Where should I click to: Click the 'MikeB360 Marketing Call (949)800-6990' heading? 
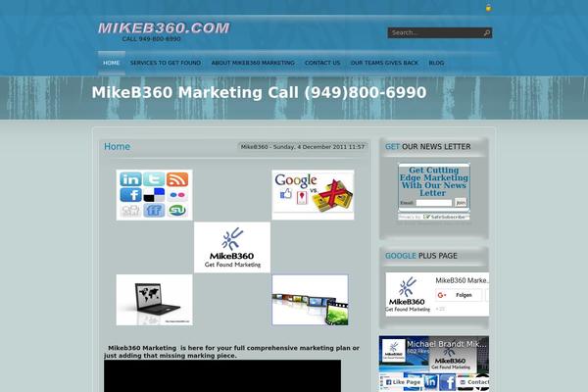pos(259,93)
